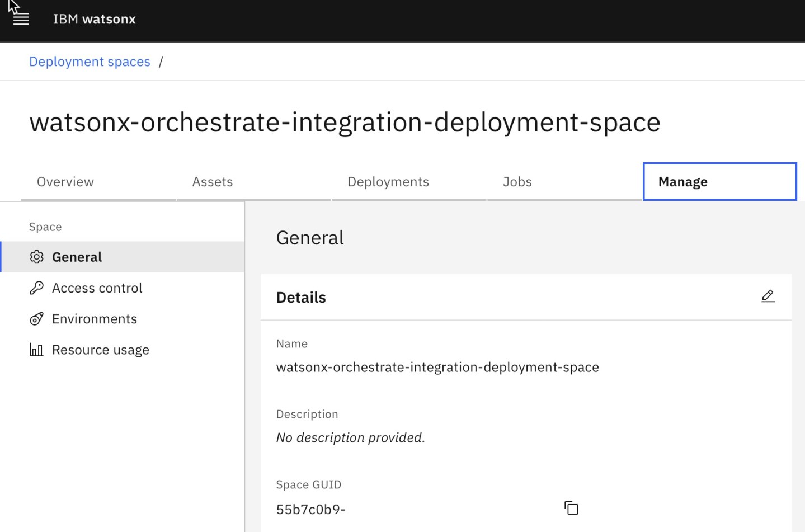This screenshot has height=532, width=805.
Task: Click the bar chart icon beside Resource usage
Action: click(36, 349)
